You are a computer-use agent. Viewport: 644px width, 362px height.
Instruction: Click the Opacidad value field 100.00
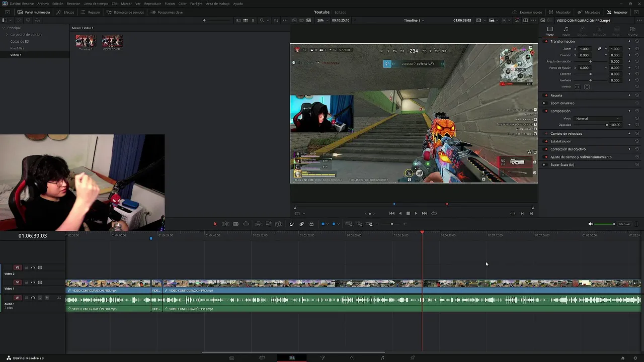click(615, 125)
